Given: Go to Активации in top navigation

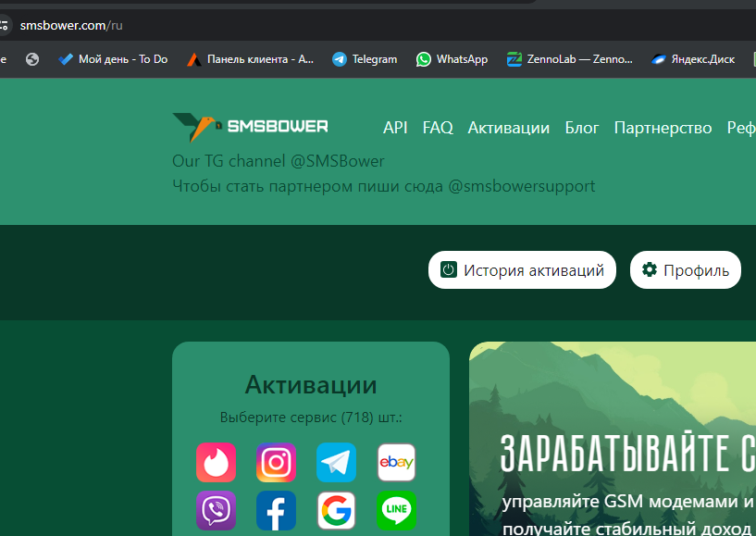Looking at the screenshot, I should (509, 128).
